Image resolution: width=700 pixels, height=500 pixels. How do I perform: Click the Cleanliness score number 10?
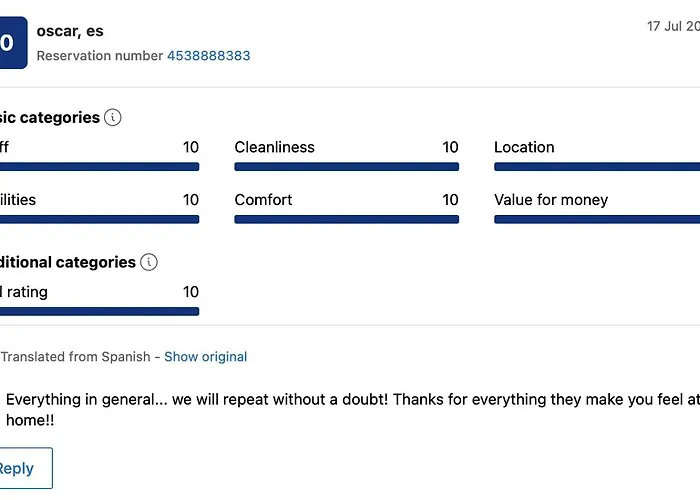pos(450,148)
